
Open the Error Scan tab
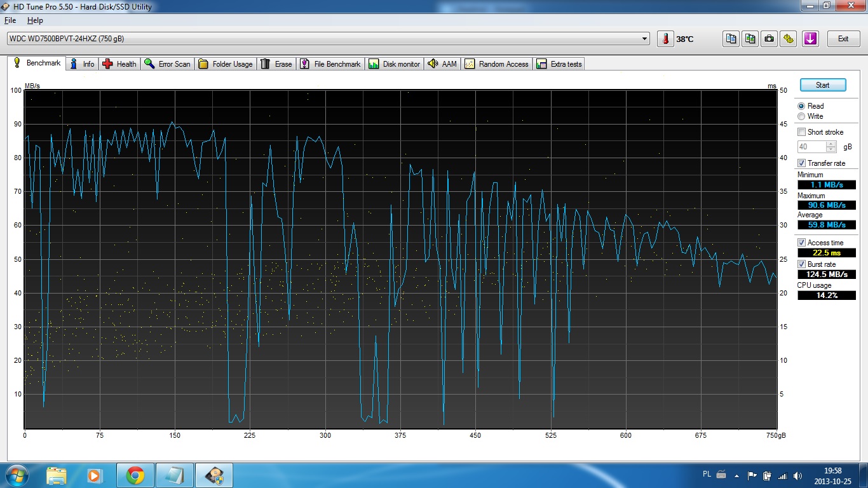point(167,64)
